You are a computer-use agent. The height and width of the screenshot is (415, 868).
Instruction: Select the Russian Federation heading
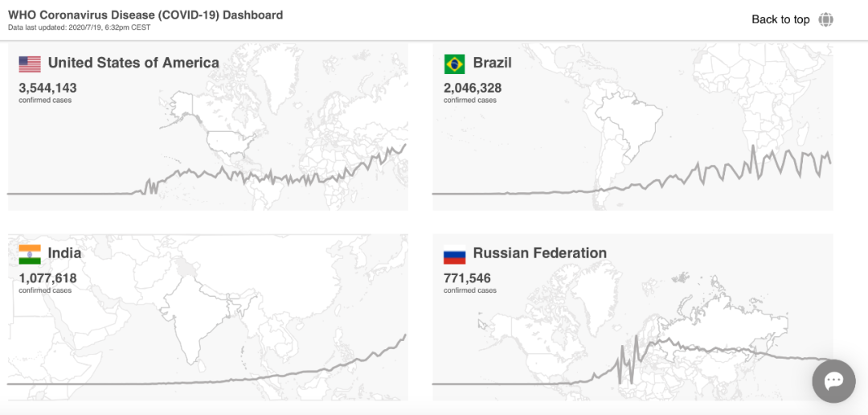pos(539,253)
